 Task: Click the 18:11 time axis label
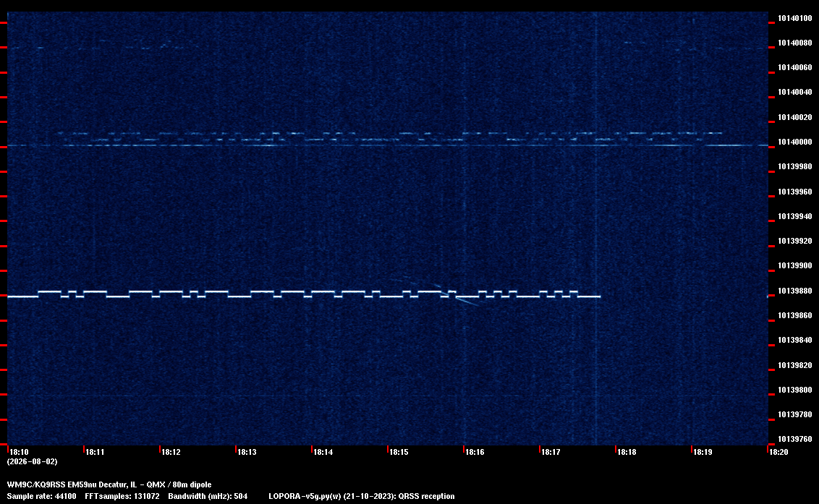point(95,452)
